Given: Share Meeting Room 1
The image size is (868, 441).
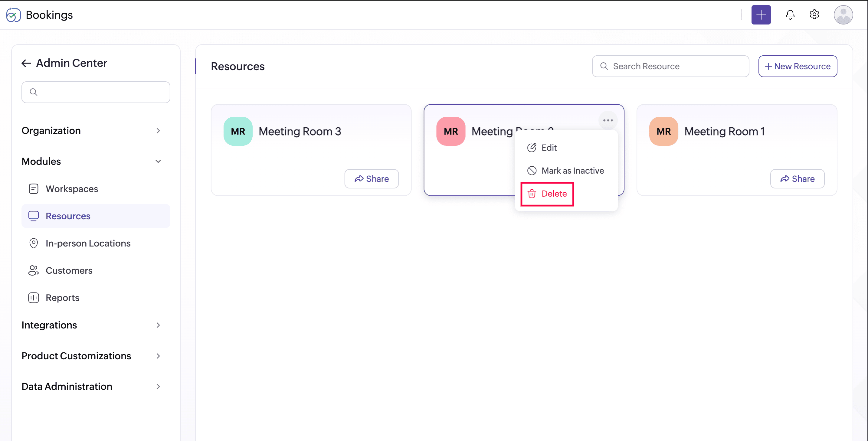Looking at the screenshot, I should [x=797, y=179].
